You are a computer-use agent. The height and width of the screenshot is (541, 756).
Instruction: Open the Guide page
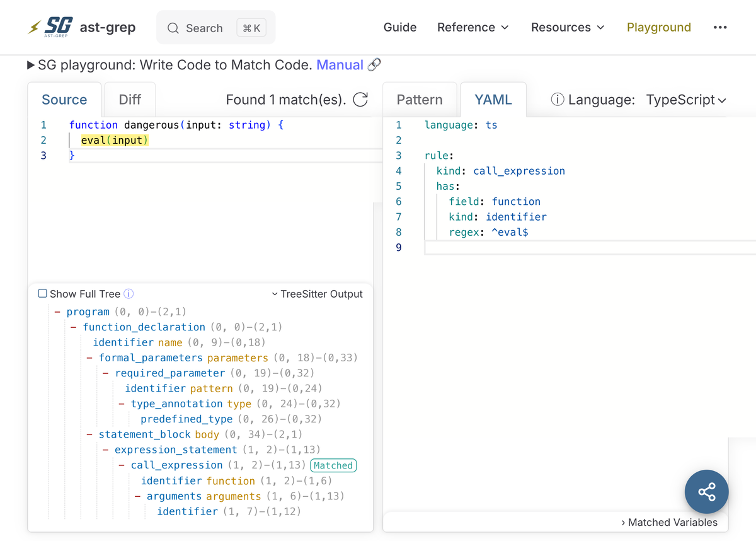pyautogui.click(x=400, y=28)
